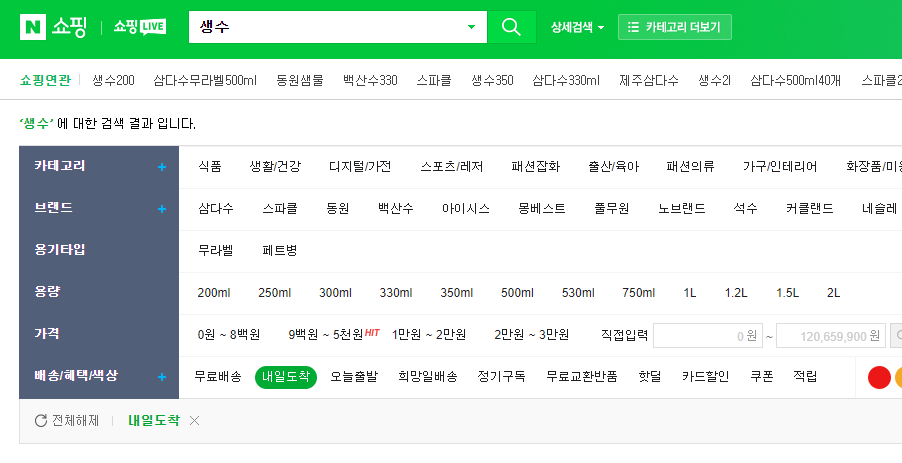The height and width of the screenshot is (463, 902).
Task: Pick the red color swatch
Action: coord(879,377)
